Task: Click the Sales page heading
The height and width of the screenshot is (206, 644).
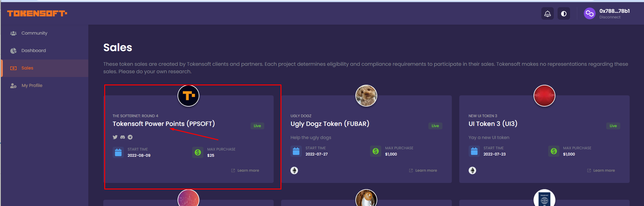Action: pyautogui.click(x=118, y=48)
